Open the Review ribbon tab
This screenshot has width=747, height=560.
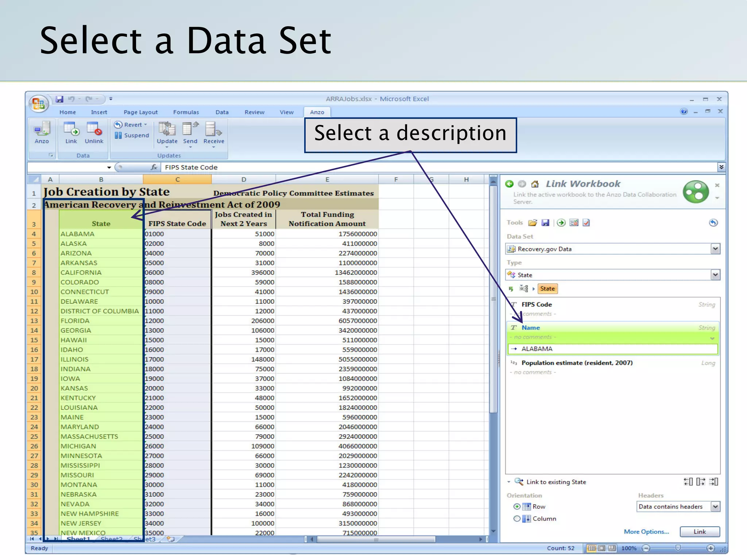pos(254,112)
